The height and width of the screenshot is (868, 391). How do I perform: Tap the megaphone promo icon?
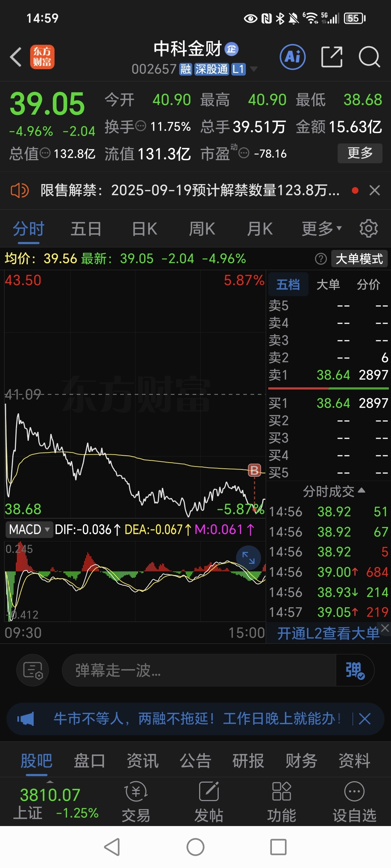tap(26, 719)
